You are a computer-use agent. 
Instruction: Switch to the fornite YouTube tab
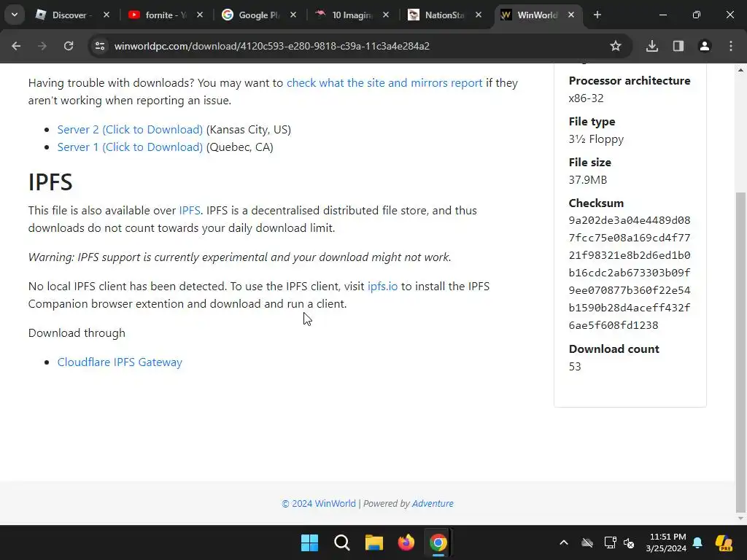166,15
